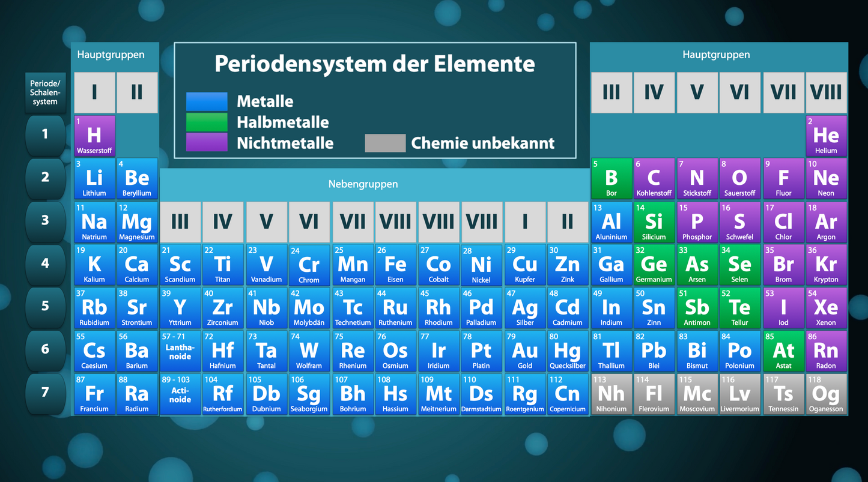The image size is (868, 482).
Task: Open the Gold (Au) element tile
Action: (524, 351)
